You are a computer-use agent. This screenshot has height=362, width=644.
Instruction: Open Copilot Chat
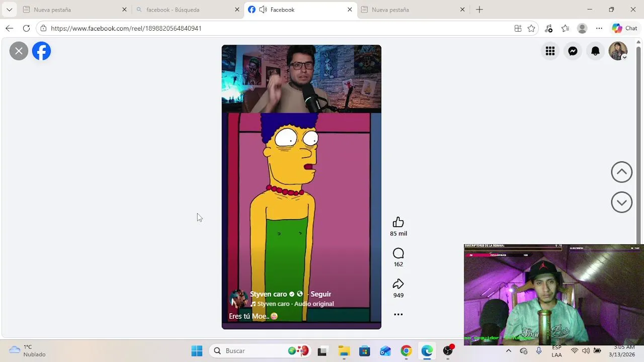pyautogui.click(x=625, y=28)
